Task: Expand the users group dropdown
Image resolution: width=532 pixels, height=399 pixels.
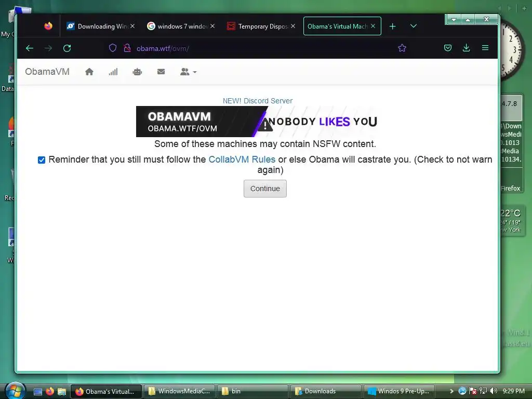Action: [x=188, y=72]
